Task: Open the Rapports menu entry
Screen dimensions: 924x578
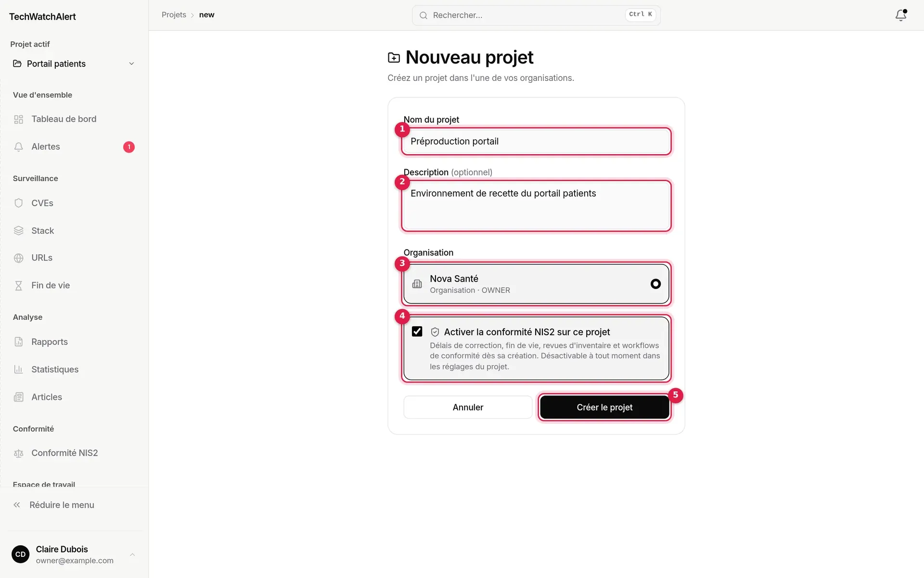Action: [x=74, y=342]
